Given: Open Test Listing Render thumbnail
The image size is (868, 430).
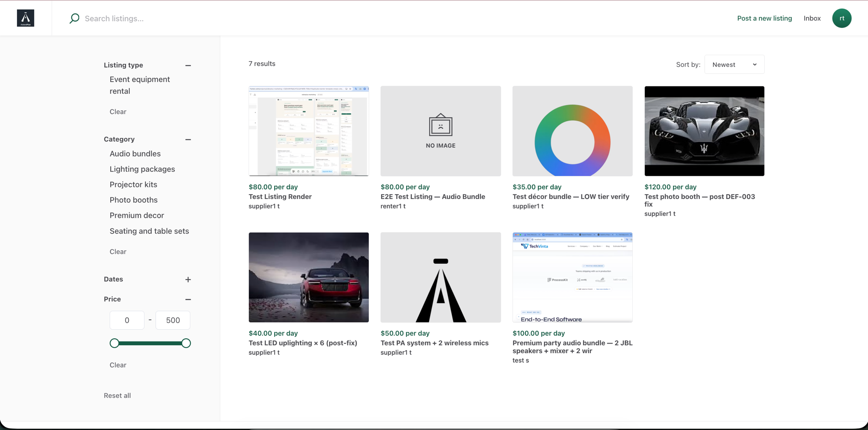Looking at the screenshot, I should [x=309, y=131].
